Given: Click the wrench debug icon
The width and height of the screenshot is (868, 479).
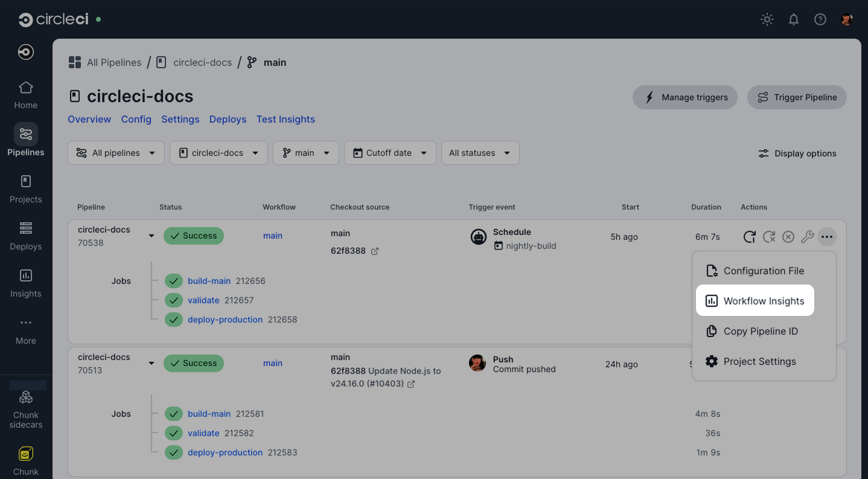Looking at the screenshot, I should click(x=808, y=237).
